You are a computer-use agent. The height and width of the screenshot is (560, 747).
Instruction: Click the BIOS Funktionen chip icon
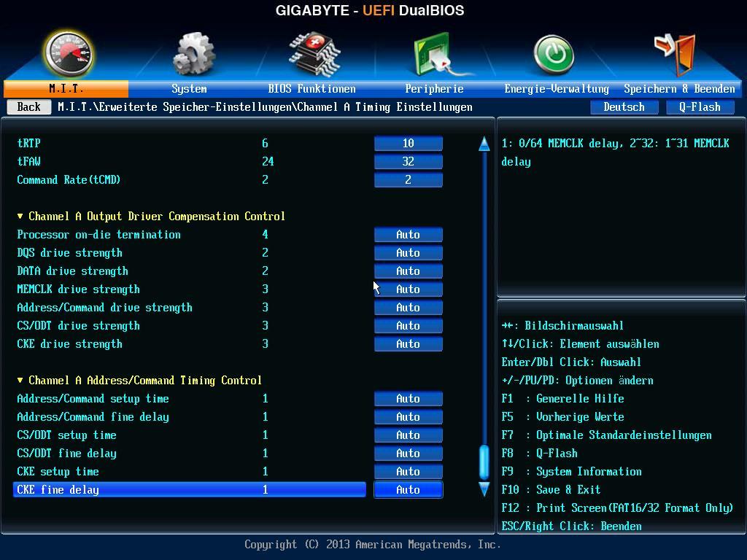[314, 54]
